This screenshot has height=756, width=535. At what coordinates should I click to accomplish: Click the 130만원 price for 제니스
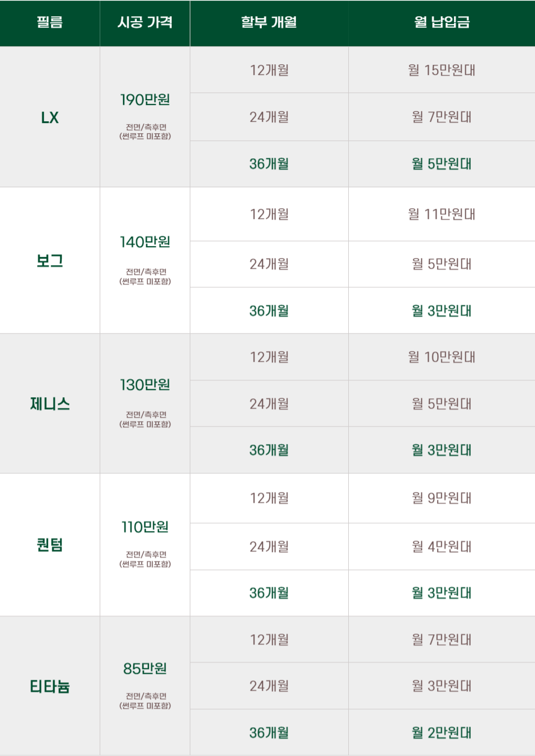pos(145,385)
